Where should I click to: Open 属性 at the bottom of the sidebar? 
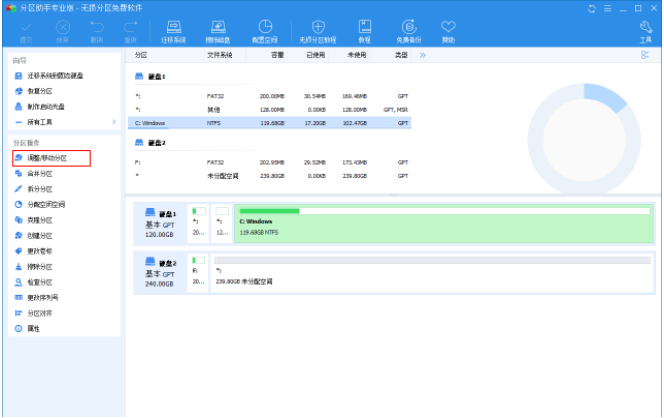coord(33,329)
